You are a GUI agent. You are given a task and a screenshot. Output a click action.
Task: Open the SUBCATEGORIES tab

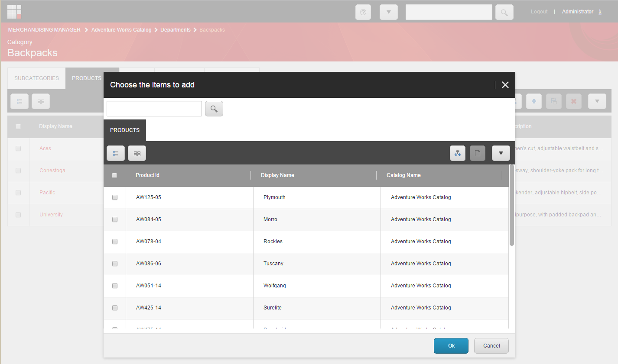click(36, 78)
